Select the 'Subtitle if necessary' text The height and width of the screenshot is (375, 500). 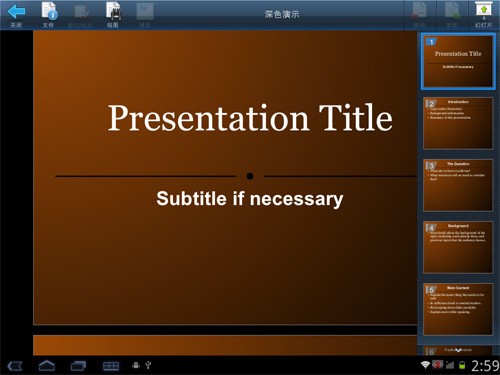pos(250,199)
